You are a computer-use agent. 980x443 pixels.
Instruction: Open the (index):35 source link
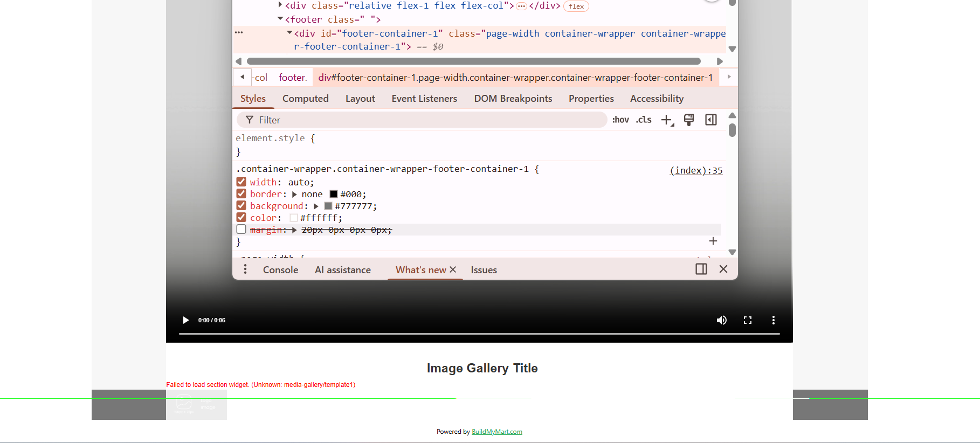696,170
